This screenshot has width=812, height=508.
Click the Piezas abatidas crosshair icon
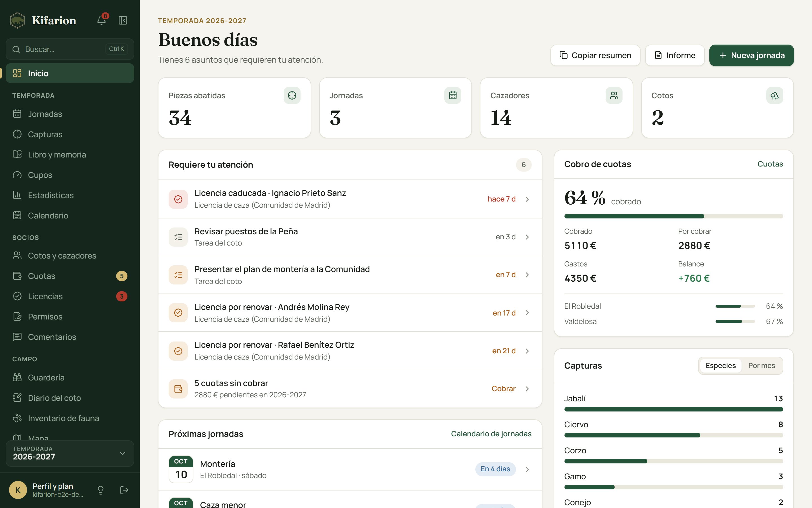click(292, 95)
